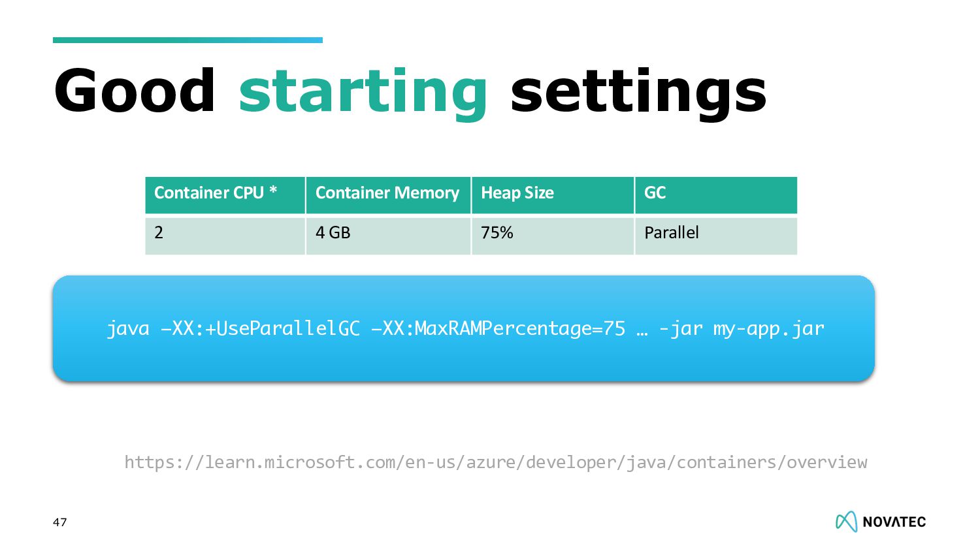
Task: Click the NOVATEC brand name text
Action: pyautogui.click(x=894, y=522)
